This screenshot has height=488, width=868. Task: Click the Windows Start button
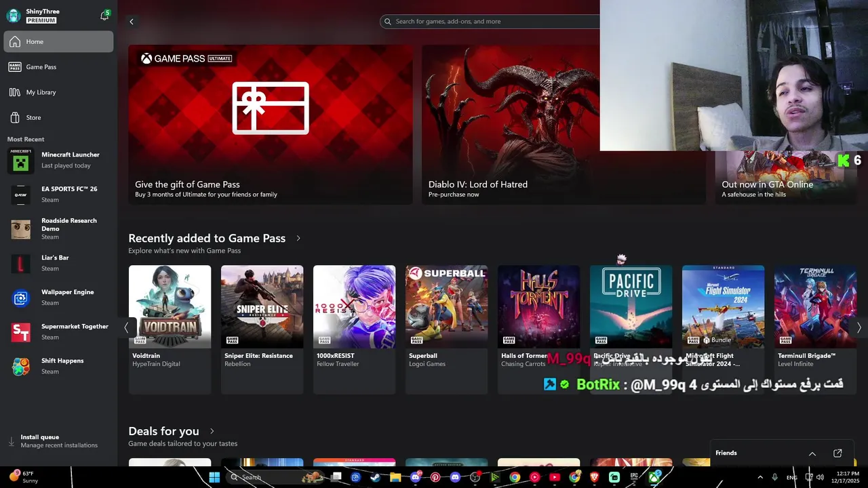pos(214,477)
